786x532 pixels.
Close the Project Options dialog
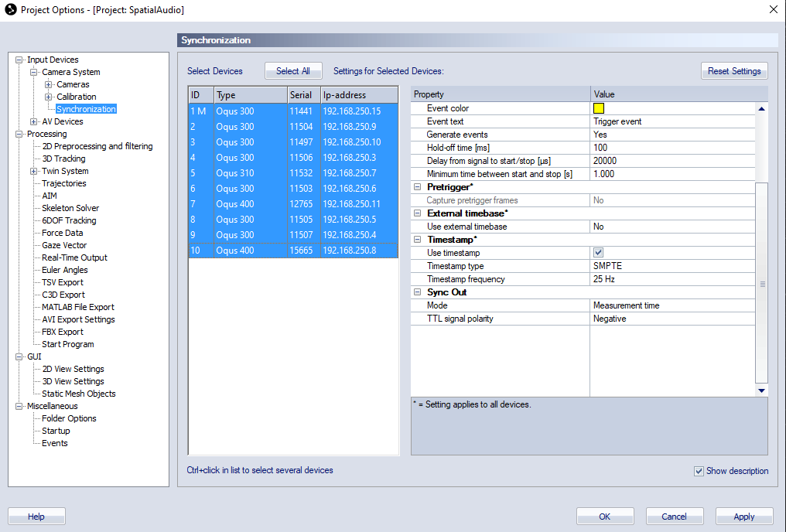(x=774, y=9)
